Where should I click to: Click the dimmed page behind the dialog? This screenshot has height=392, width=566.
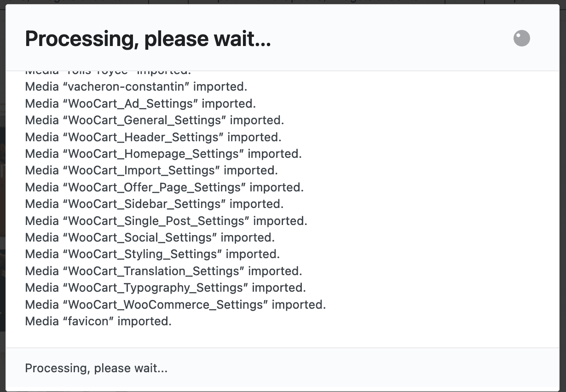(2, 184)
